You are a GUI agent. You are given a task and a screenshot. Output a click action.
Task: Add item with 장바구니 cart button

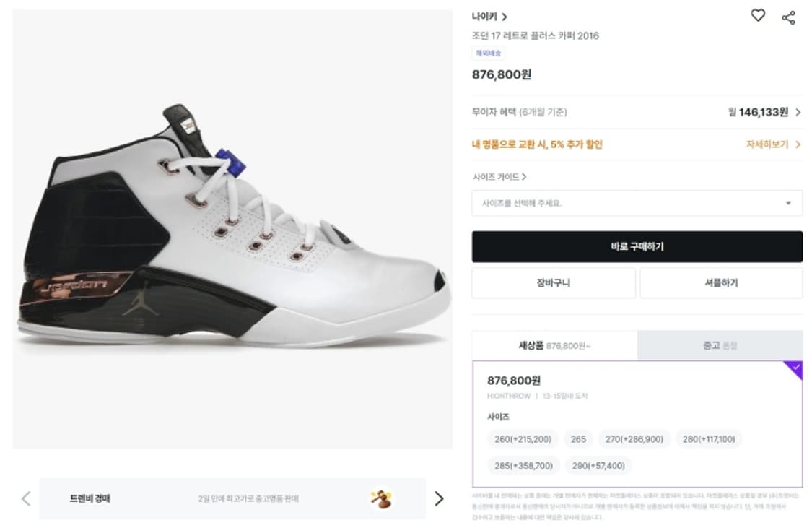pos(553,283)
